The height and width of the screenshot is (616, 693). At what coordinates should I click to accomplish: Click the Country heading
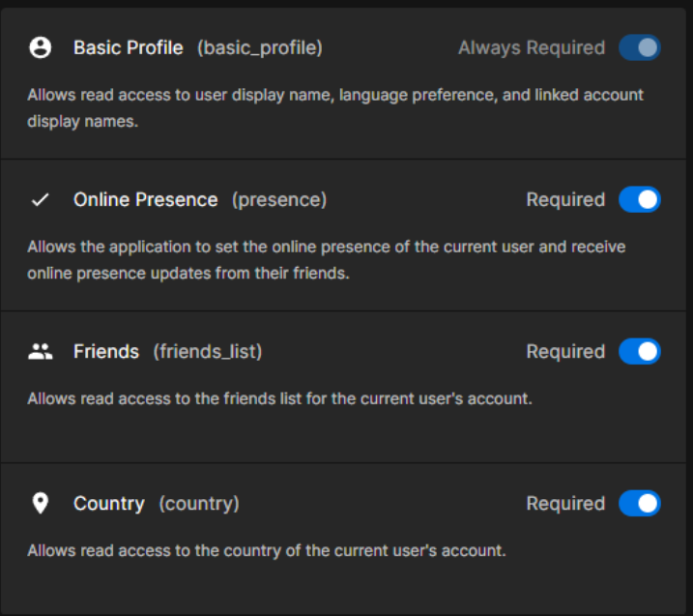coord(108,503)
